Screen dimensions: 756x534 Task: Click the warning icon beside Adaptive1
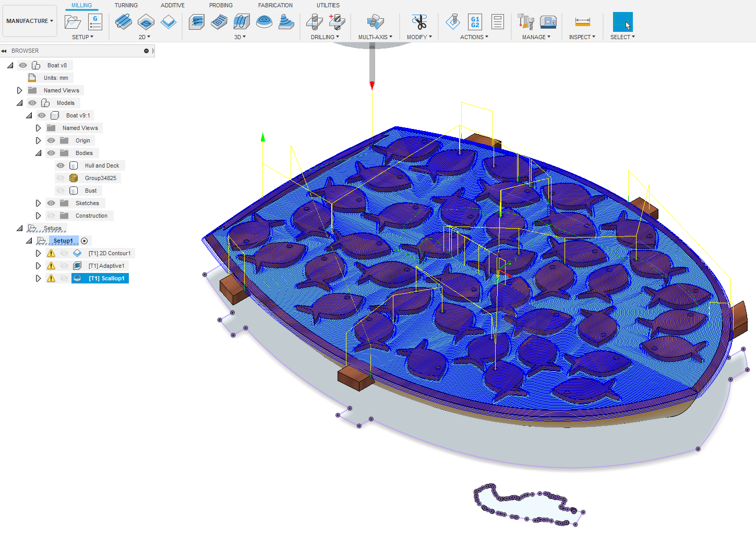point(51,266)
